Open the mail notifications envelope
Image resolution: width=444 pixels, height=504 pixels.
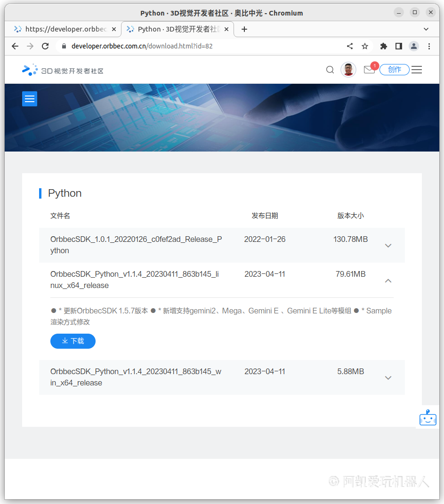click(x=369, y=70)
